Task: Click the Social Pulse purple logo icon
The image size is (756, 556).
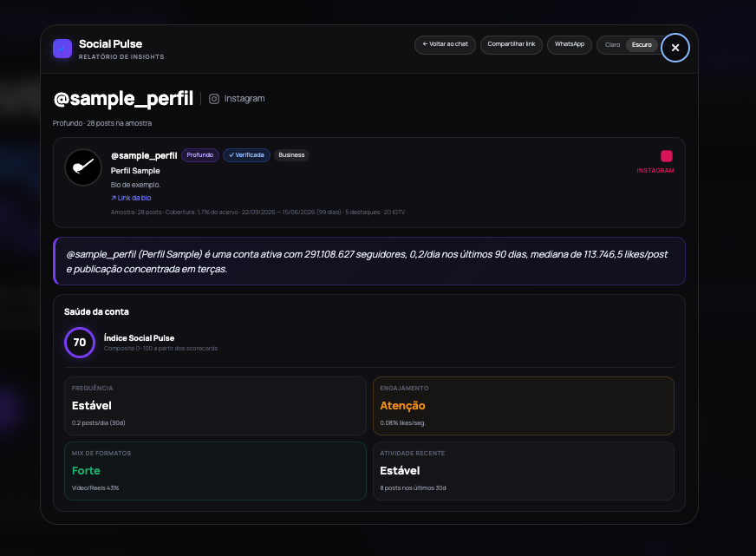Action: [62, 49]
